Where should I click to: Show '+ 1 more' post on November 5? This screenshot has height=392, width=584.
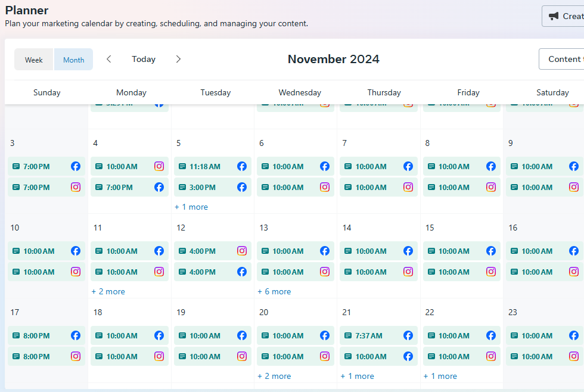coord(191,207)
